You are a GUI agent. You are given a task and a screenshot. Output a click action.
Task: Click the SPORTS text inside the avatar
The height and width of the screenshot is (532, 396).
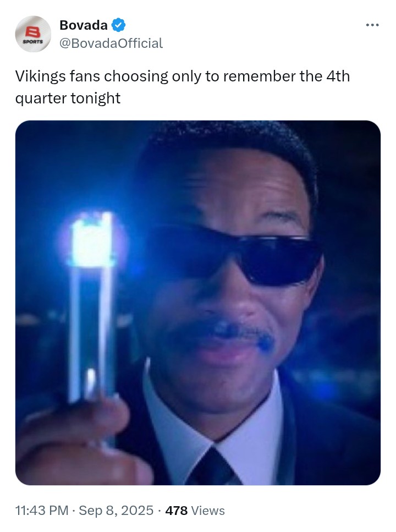point(33,42)
